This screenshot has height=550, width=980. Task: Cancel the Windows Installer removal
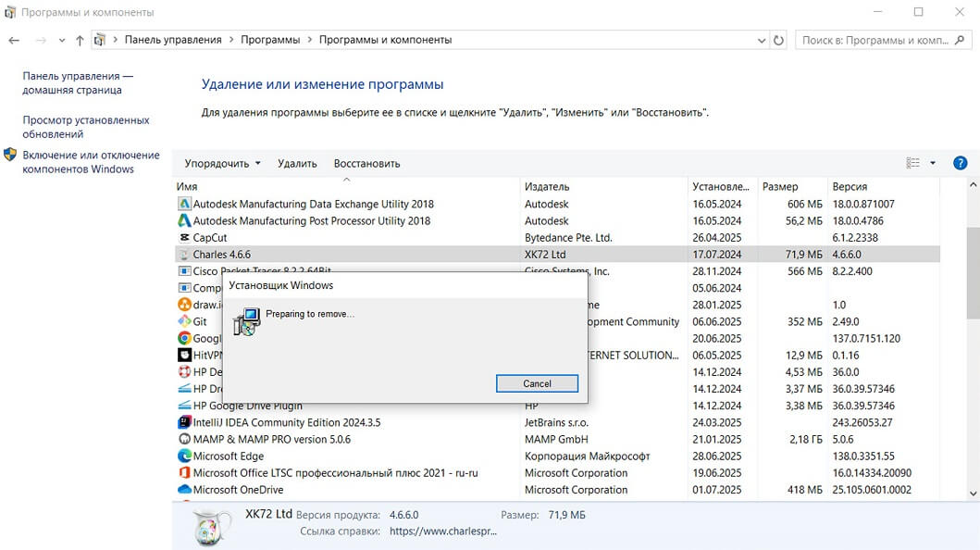pos(537,383)
